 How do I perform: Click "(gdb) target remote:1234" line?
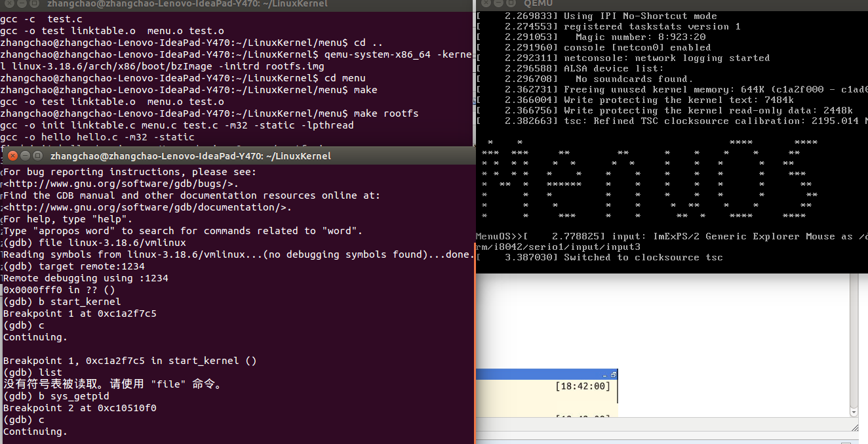click(x=74, y=266)
